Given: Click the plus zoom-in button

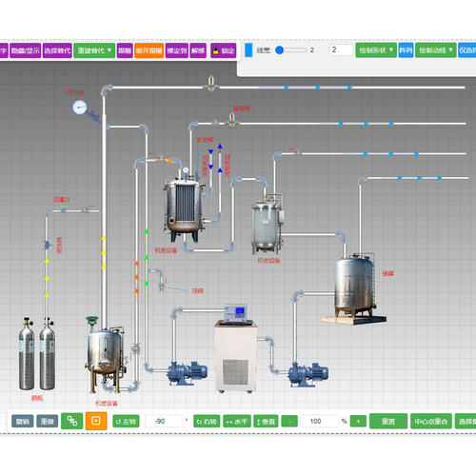Looking at the screenshot, I should [x=358, y=422].
